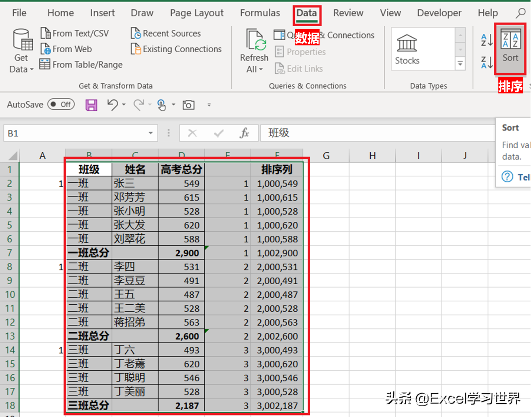Switch to the Formulas tab
This screenshot has width=532, height=417.
tap(260, 13)
